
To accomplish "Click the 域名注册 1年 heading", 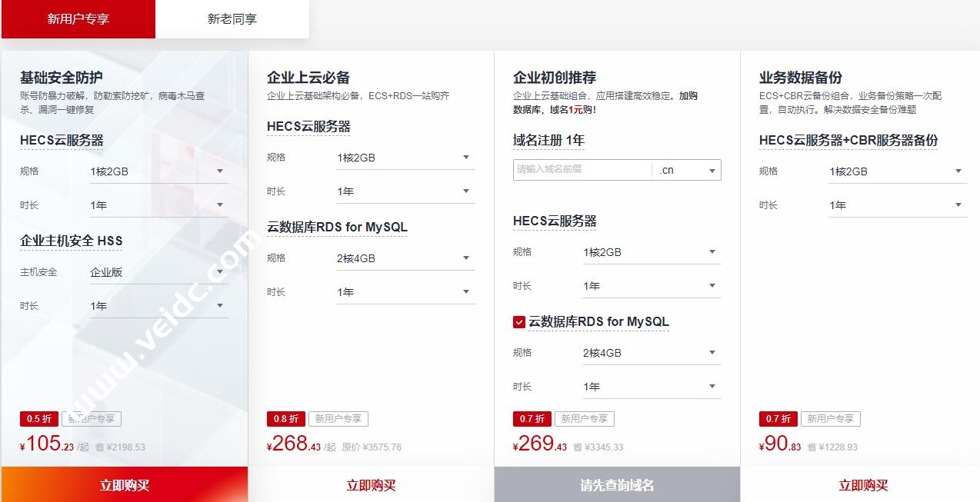I will click(549, 141).
